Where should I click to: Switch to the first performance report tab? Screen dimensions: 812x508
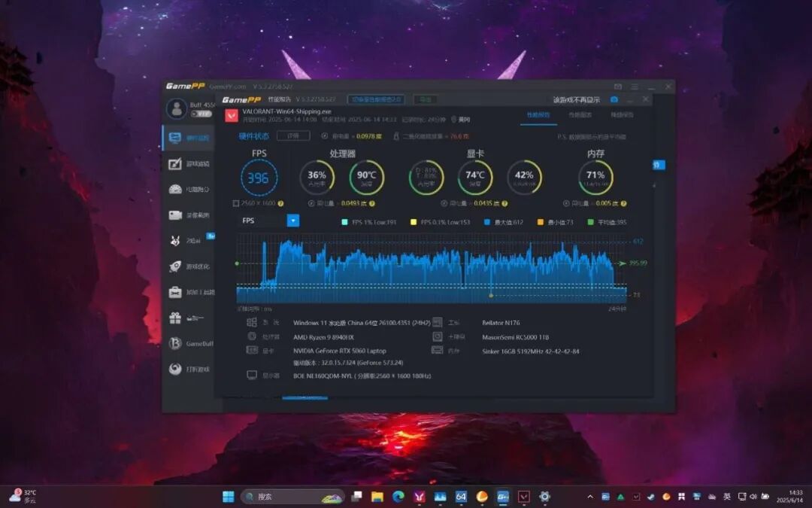[x=538, y=115]
